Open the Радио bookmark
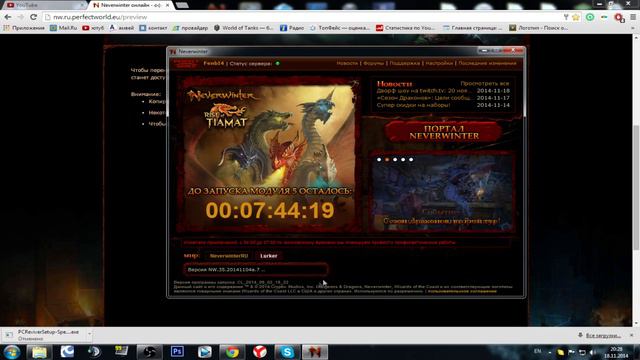Screen dimensions: 640x360 292,28
